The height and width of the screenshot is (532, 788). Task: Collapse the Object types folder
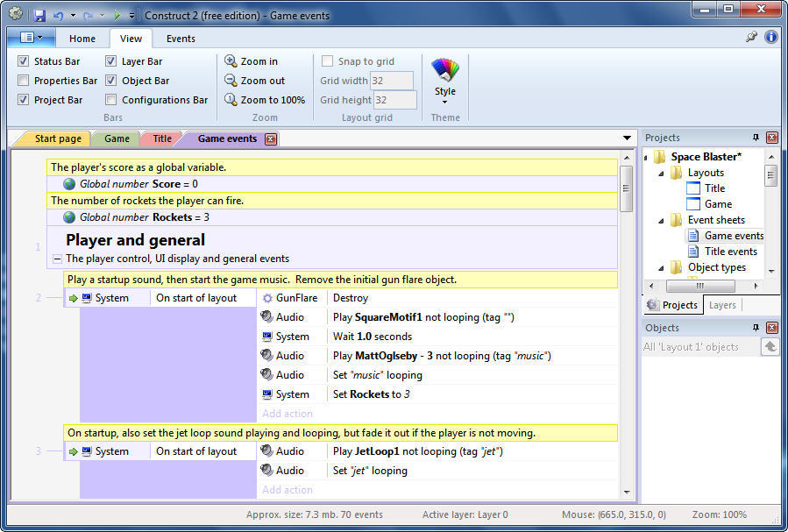coord(662,268)
